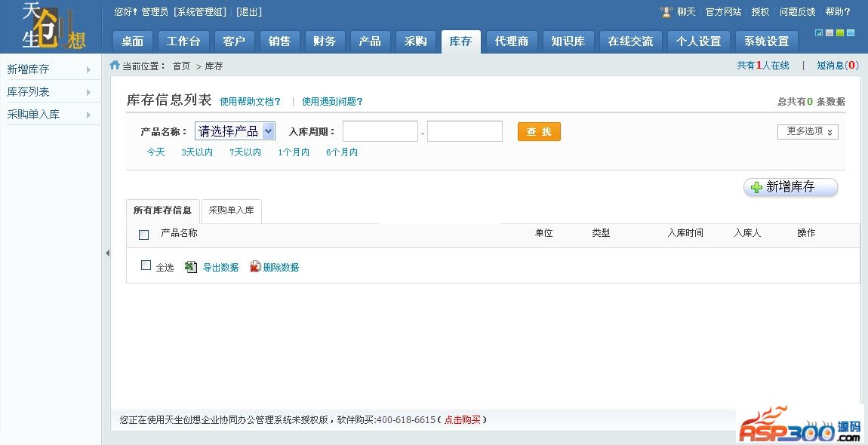Click the 点击购买 purchase link

point(461,420)
